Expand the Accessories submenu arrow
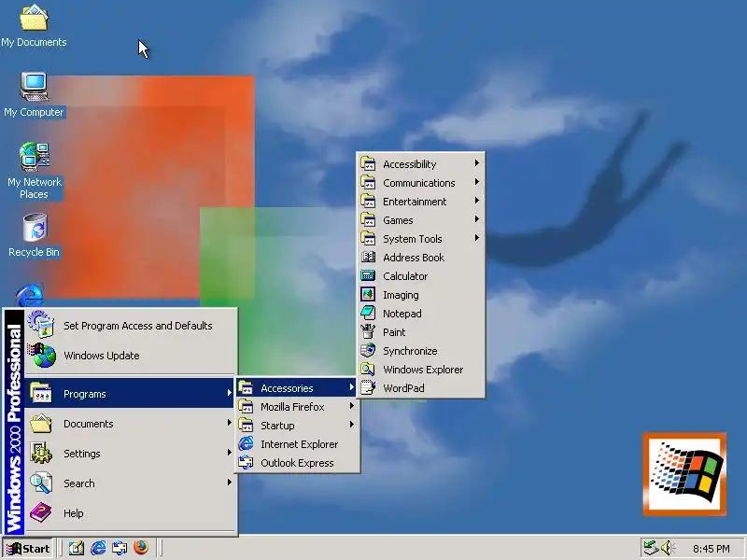Image resolution: width=747 pixels, height=560 pixels. [x=352, y=387]
